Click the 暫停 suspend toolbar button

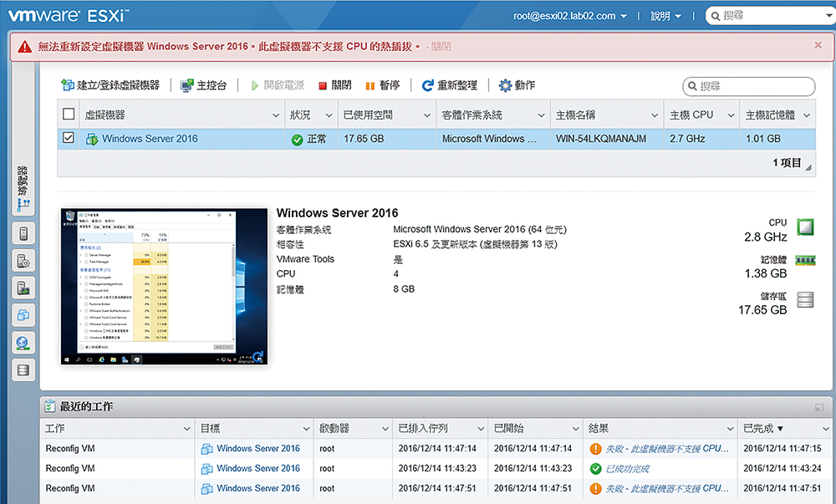382,85
